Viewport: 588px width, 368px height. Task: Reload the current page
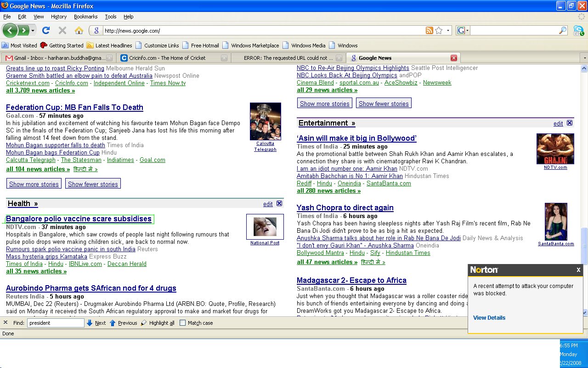(x=45, y=30)
